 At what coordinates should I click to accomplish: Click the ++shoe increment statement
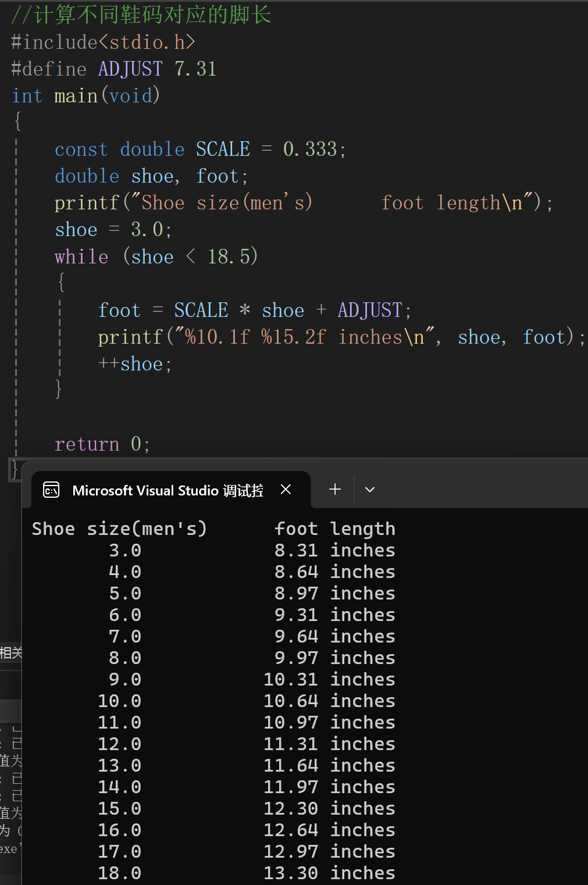(135, 364)
